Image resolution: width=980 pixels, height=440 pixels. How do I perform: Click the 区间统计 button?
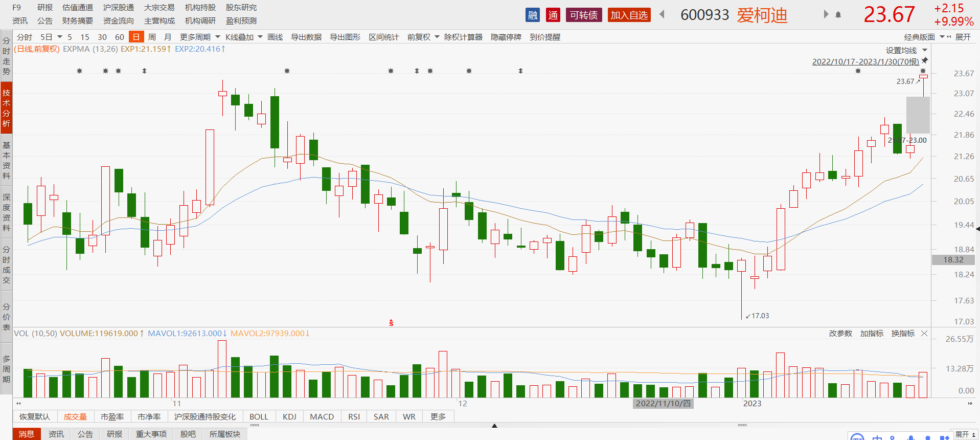(x=384, y=37)
